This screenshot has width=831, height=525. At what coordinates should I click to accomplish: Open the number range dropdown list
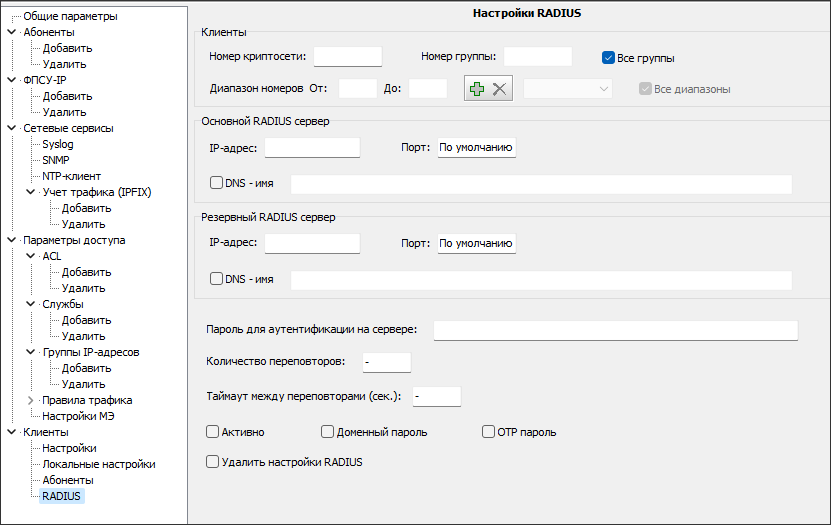[568, 89]
